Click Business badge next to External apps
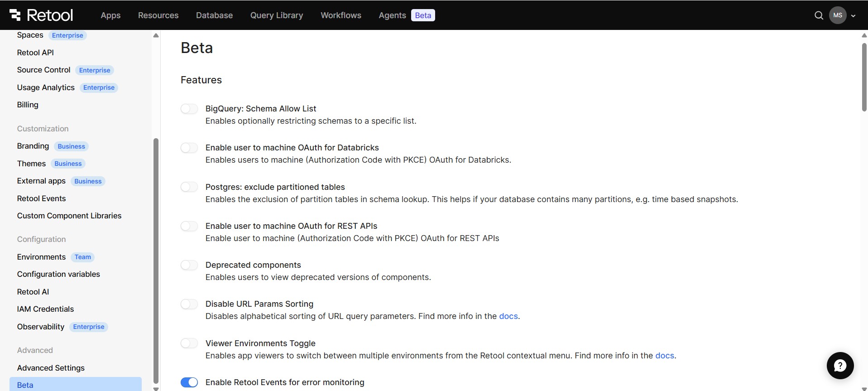The width and height of the screenshot is (868, 391). pyautogui.click(x=88, y=181)
